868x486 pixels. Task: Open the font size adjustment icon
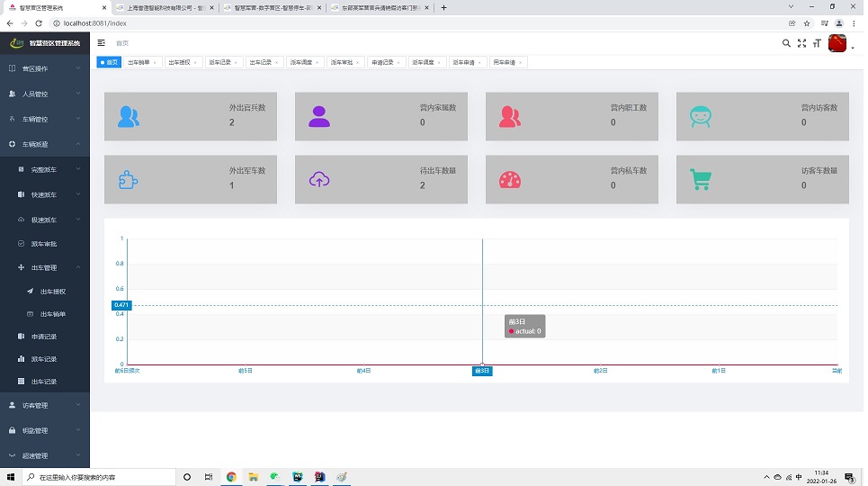click(817, 43)
